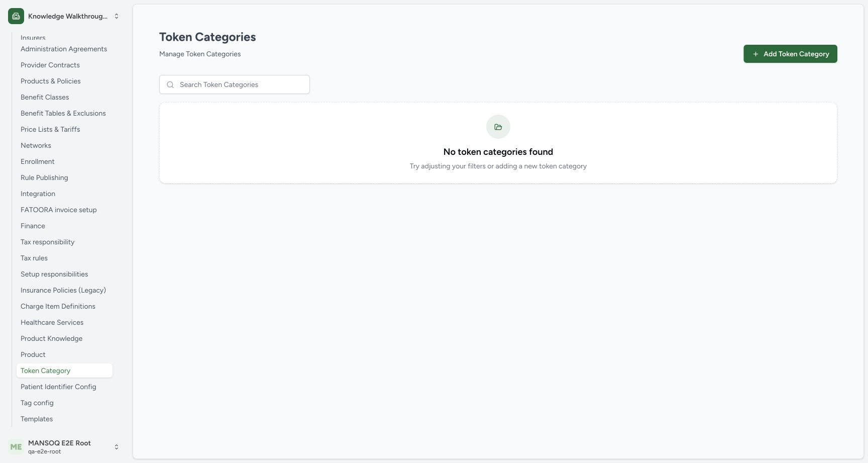Select the Token Category sidebar item
The image size is (868, 463).
(x=64, y=371)
